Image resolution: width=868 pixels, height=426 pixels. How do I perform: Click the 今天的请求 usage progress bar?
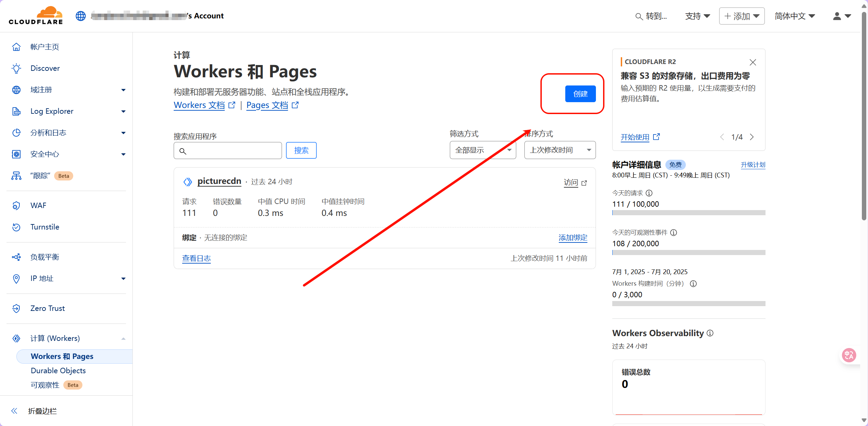pos(689,213)
